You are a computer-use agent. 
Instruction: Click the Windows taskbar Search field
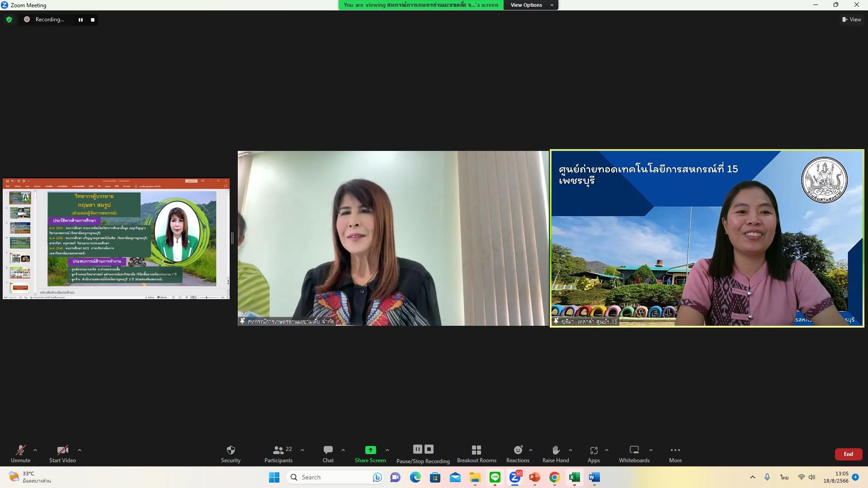coord(335,477)
